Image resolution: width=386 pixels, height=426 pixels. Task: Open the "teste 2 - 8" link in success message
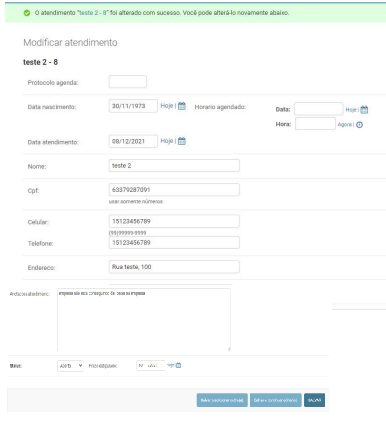coord(92,13)
